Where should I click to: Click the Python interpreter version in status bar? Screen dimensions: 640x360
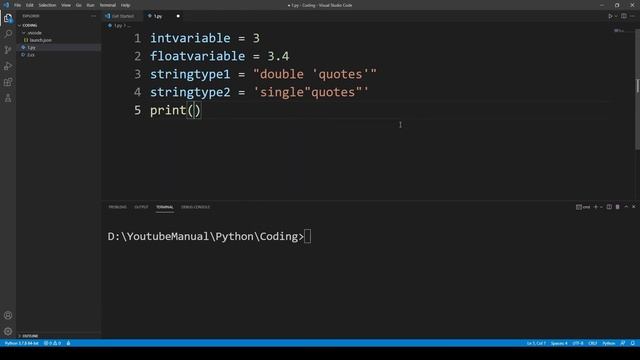(22, 343)
